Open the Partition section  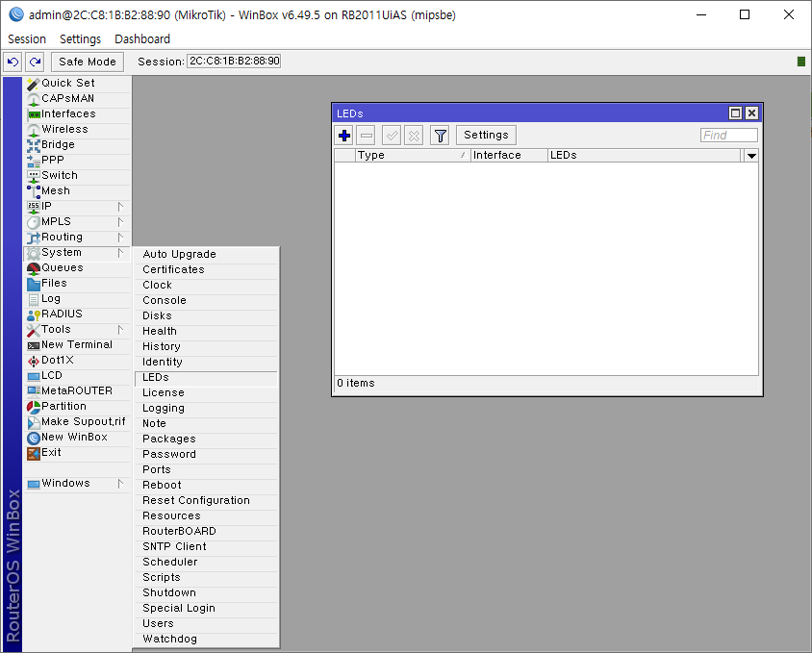click(x=77, y=407)
